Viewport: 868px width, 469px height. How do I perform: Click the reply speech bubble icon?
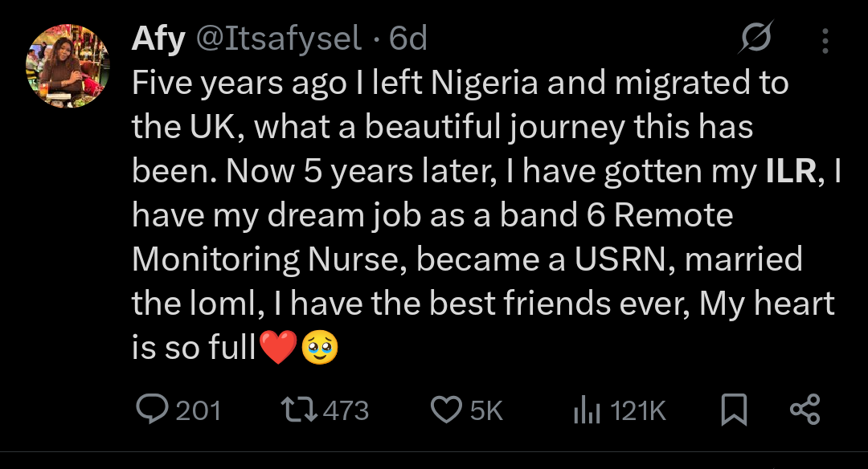pos(151,410)
